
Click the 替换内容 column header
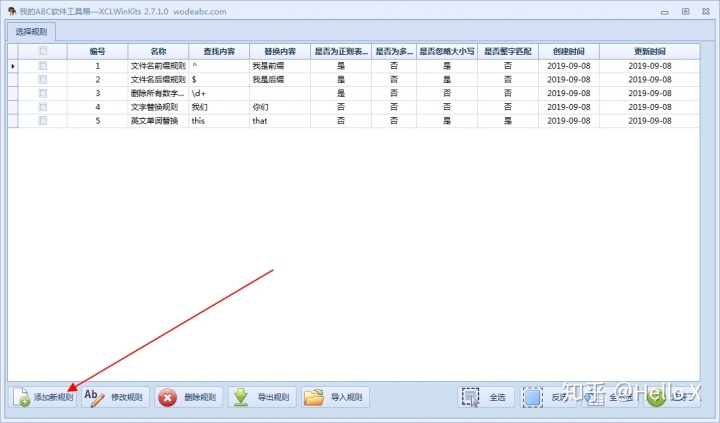click(x=280, y=51)
